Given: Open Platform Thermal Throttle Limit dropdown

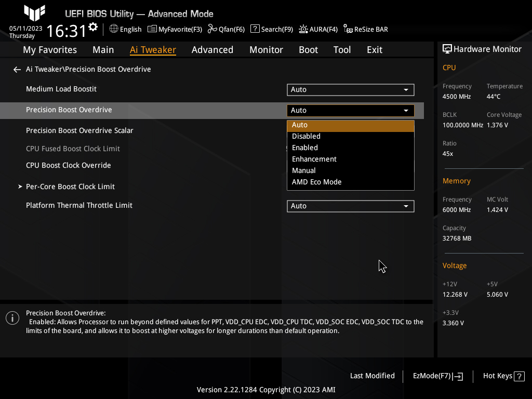Looking at the screenshot, I should coord(351,206).
